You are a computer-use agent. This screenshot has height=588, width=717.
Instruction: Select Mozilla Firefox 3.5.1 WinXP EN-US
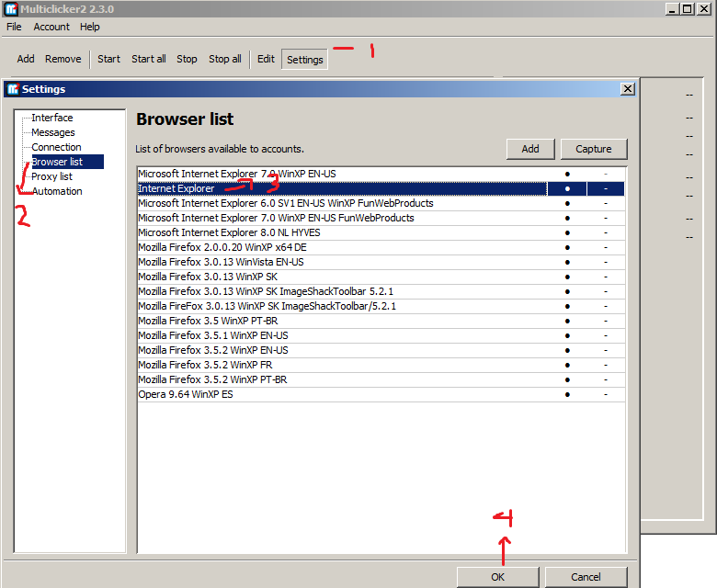[x=381, y=335]
